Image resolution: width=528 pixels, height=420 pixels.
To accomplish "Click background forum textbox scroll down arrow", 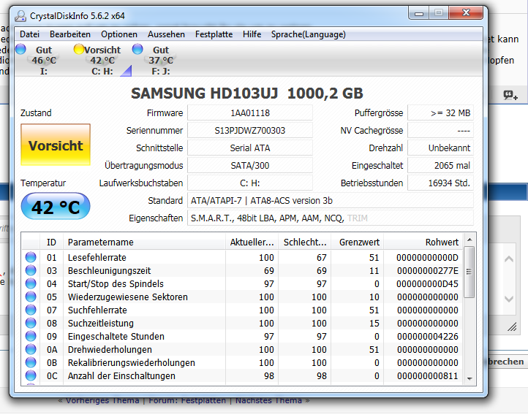I will pyautogui.click(x=509, y=299).
